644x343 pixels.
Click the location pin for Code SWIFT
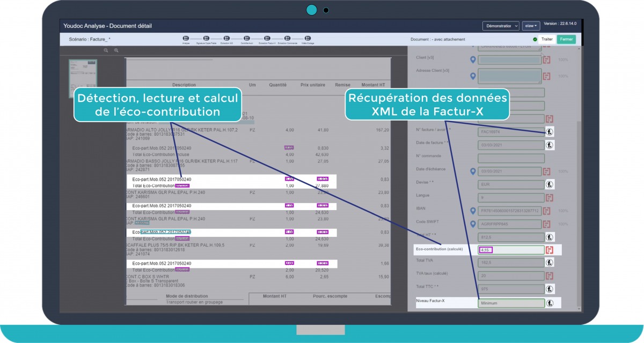click(473, 224)
